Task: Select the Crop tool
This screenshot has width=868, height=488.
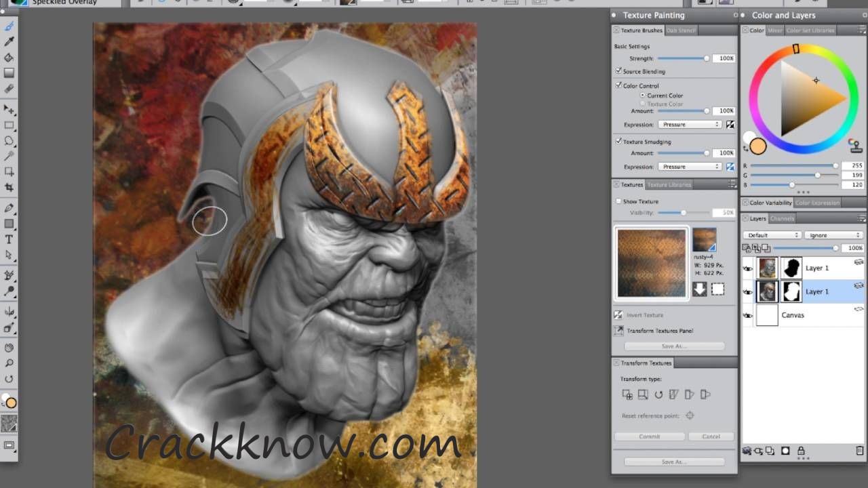Action: pos(9,187)
